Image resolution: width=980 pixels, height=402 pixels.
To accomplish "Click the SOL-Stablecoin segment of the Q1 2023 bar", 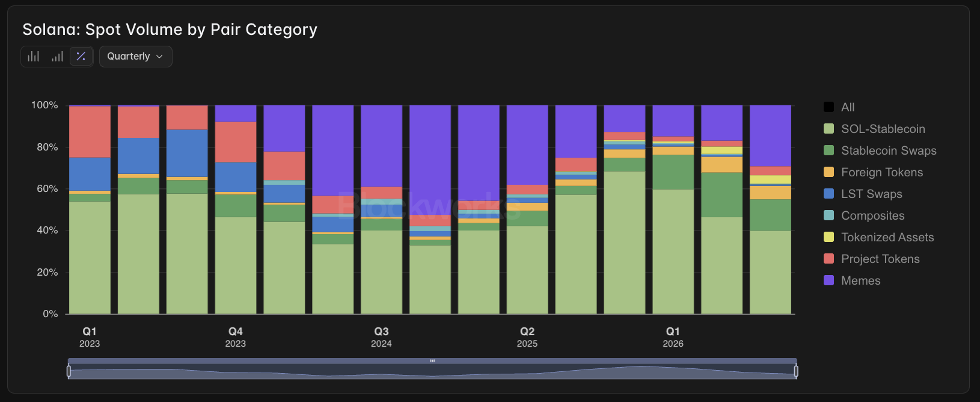I will click(x=90, y=258).
